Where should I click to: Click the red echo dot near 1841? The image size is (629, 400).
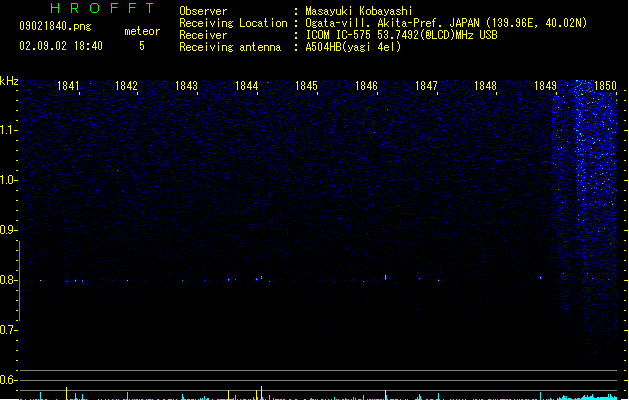(67, 281)
